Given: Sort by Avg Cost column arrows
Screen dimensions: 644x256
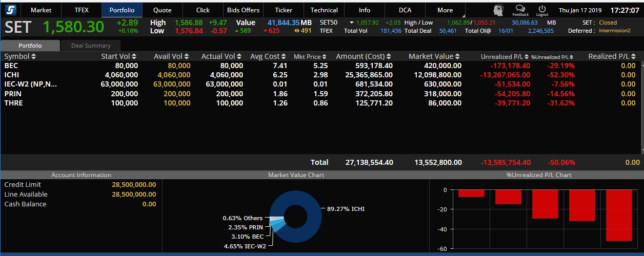Looking at the screenshot, I should click(x=284, y=56).
